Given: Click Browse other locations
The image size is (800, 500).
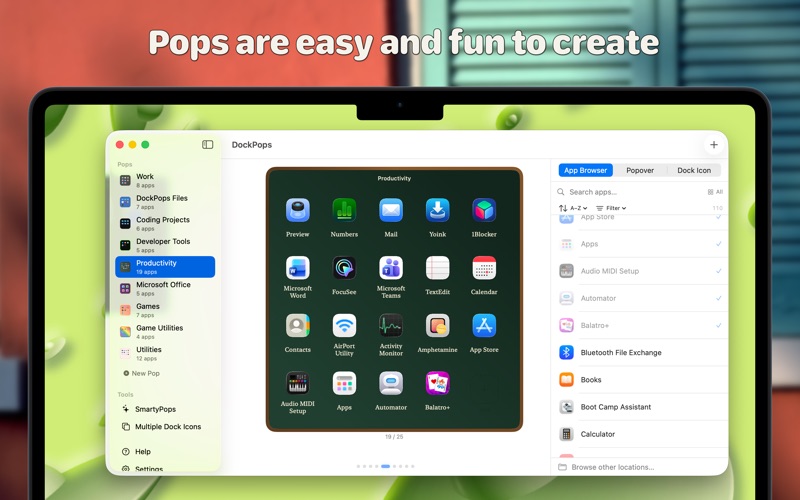Looking at the screenshot, I should [607, 467].
